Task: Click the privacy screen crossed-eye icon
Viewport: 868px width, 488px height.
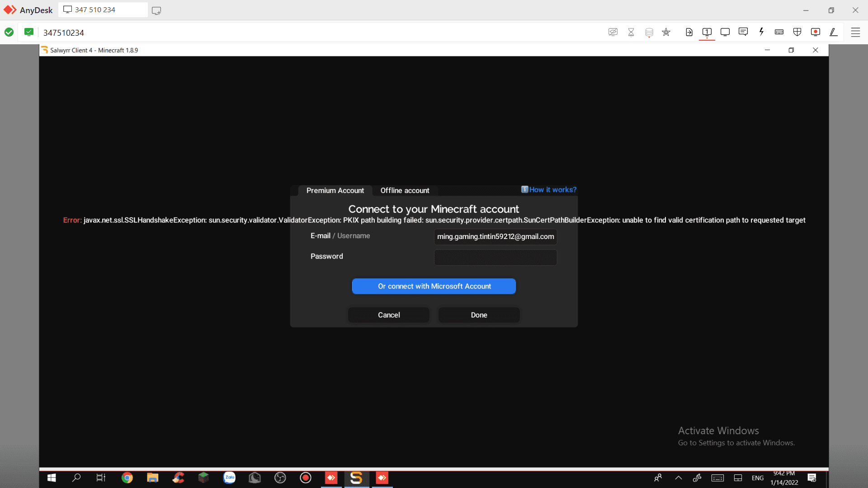Action: pyautogui.click(x=613, y=32)
